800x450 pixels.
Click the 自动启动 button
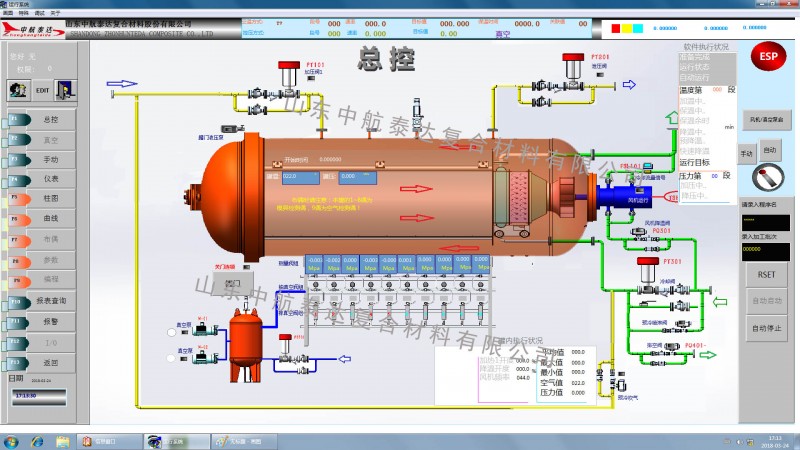(x=766, y=301)
